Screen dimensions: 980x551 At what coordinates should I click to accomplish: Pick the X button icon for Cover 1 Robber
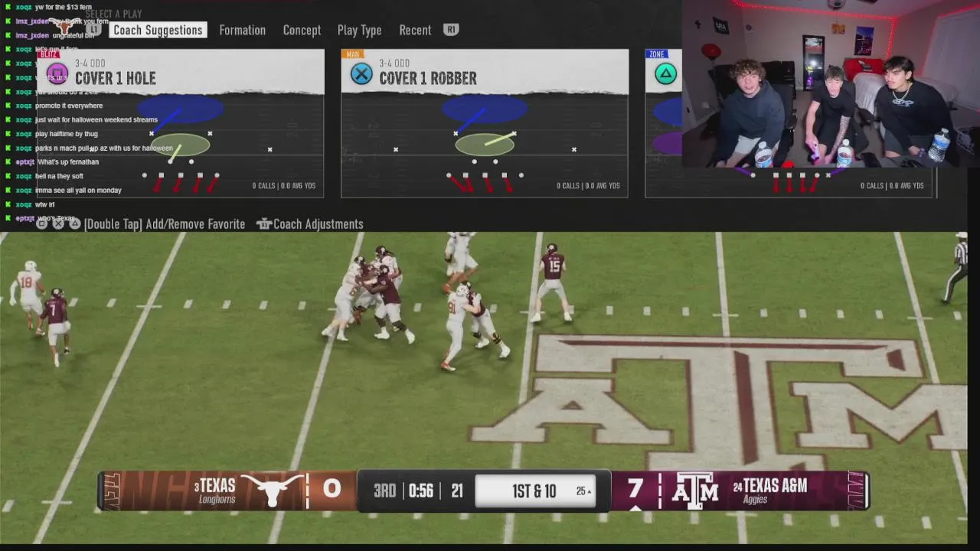[x=361, y=74]
